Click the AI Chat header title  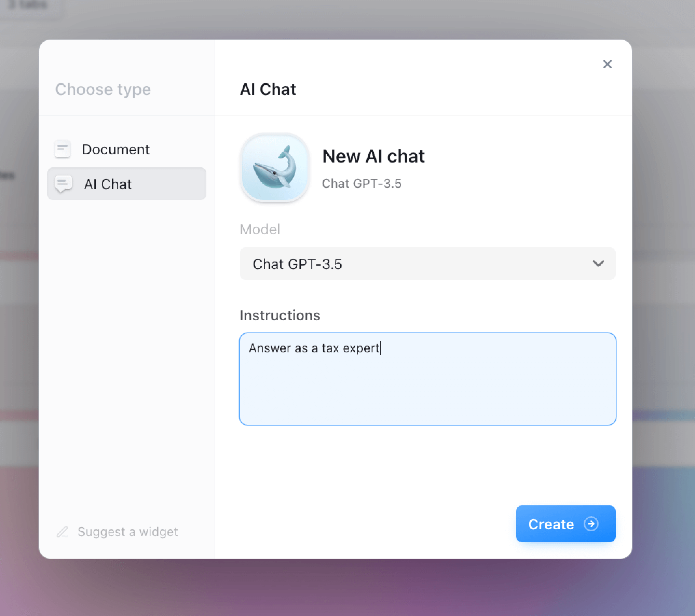pos(268,89)
